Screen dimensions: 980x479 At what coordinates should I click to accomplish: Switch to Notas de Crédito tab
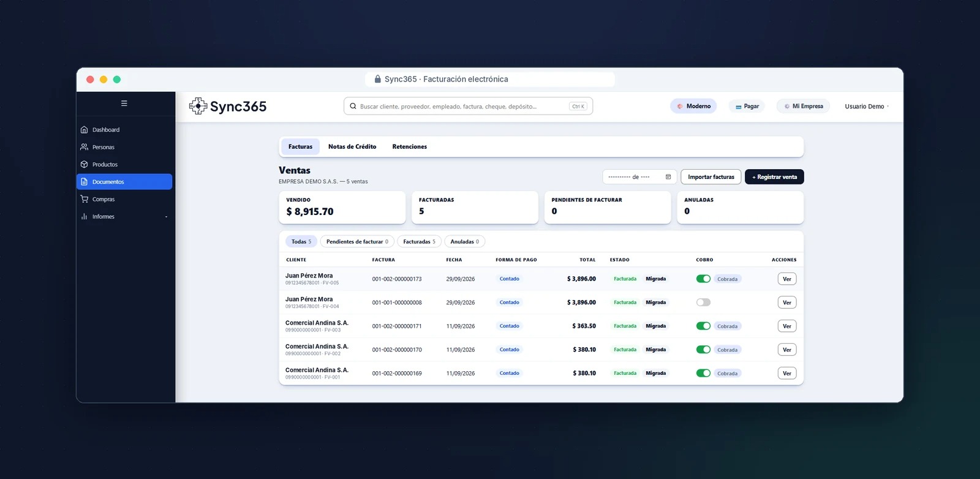[352, 146]
